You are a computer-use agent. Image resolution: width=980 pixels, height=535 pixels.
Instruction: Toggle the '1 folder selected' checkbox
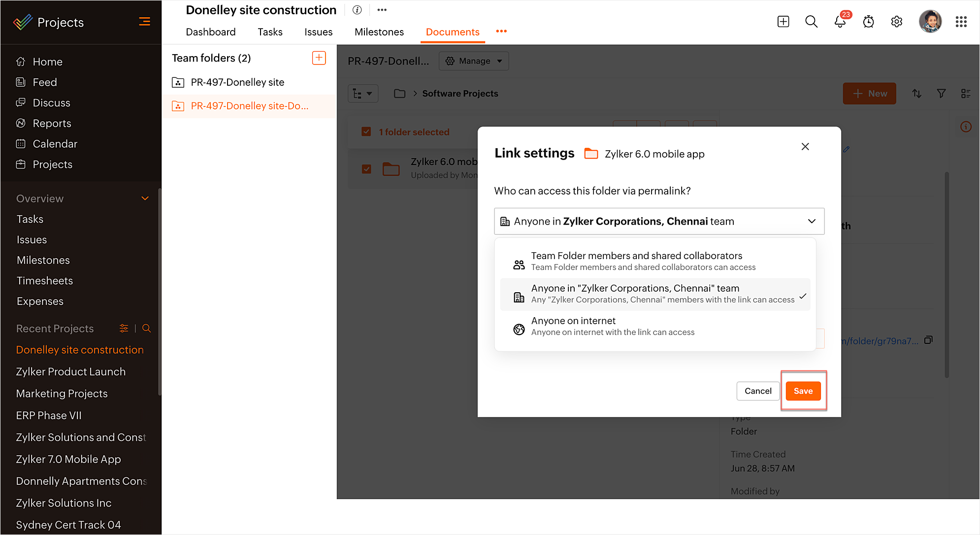click(x=366, y=132)
